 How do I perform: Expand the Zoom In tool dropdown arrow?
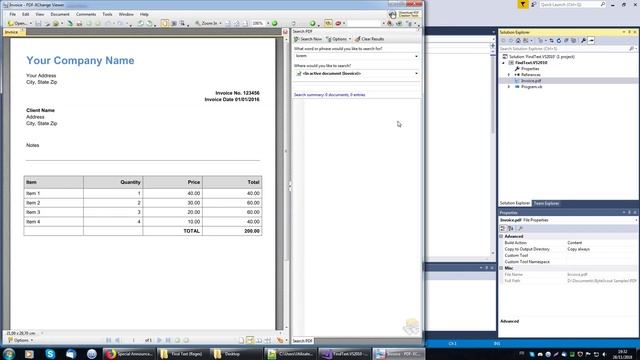(220, 24)
